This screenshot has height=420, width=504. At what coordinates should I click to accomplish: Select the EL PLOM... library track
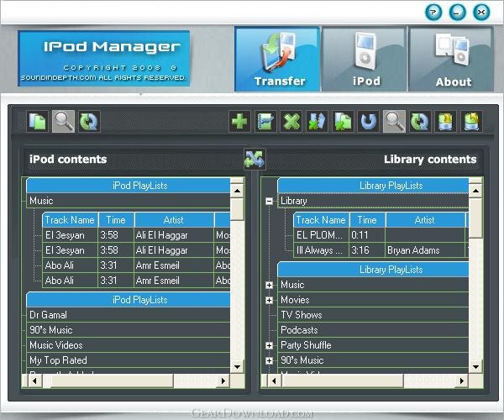pos(321,235)
